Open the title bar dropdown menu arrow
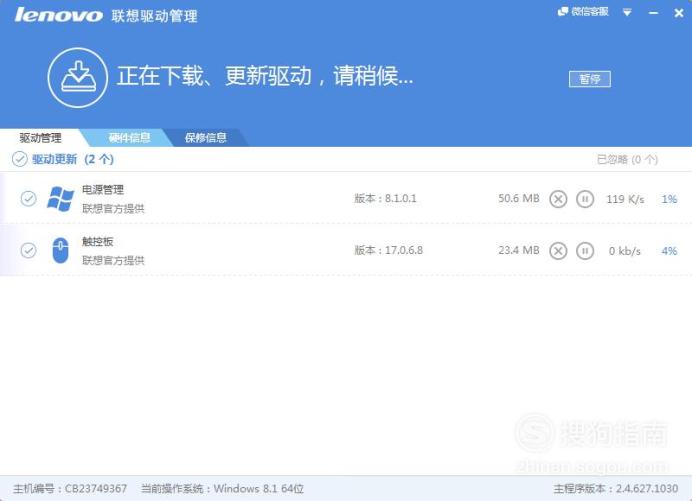Image resolution: width=692 pixels, height=501 pixels. pyautogui.click(x=627, y=12)
